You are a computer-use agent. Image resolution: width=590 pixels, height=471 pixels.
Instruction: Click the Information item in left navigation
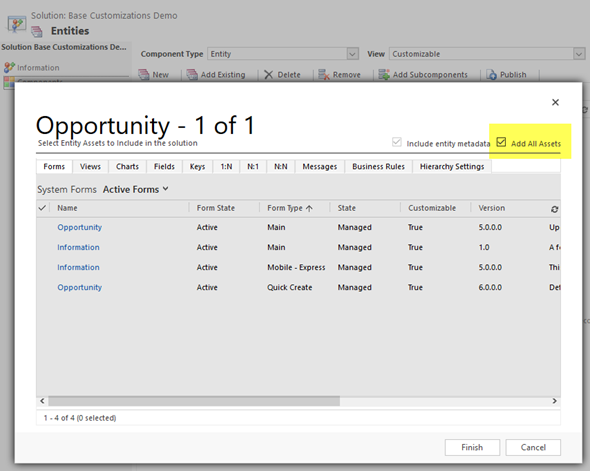38,68
